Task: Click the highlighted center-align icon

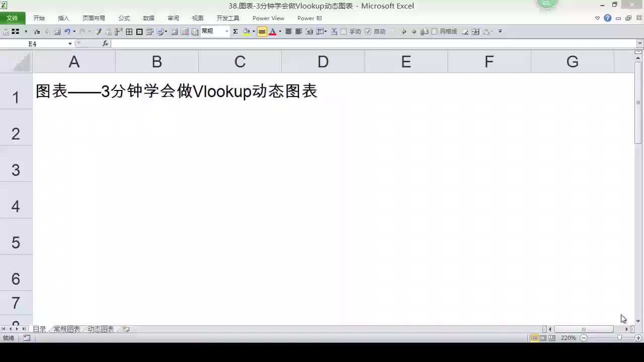Action: (262, 31)
